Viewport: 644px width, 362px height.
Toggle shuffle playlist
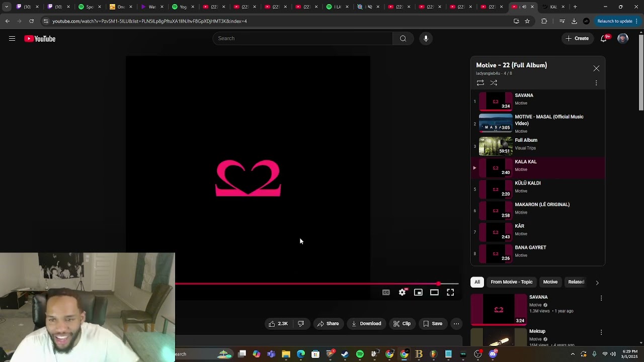tap(494, 83)
